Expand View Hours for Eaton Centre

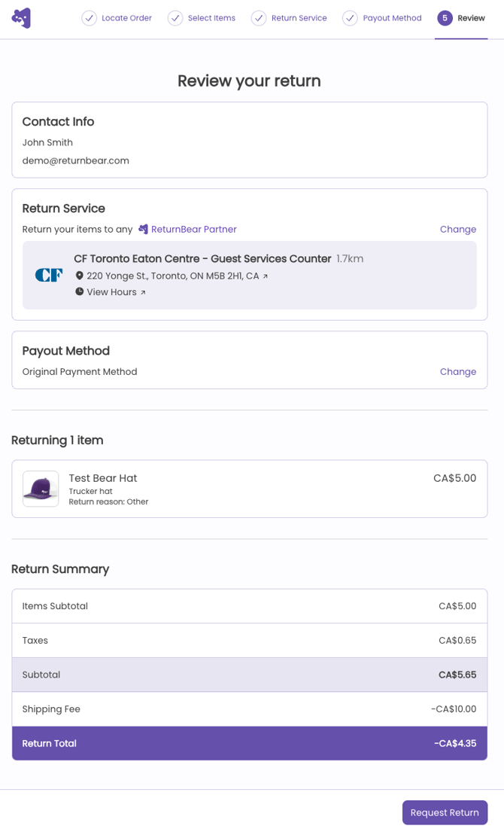pos(112,292)
